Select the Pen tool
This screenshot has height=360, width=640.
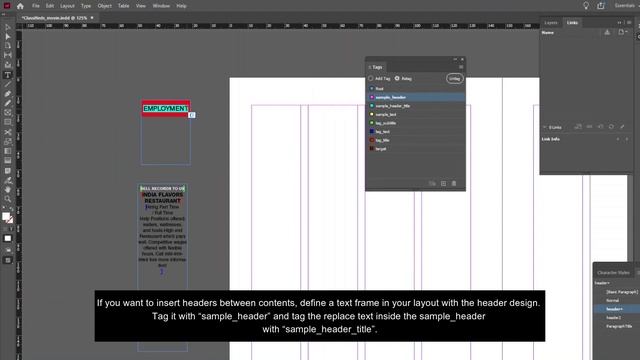pyautogui.click(x=7, y=94)
